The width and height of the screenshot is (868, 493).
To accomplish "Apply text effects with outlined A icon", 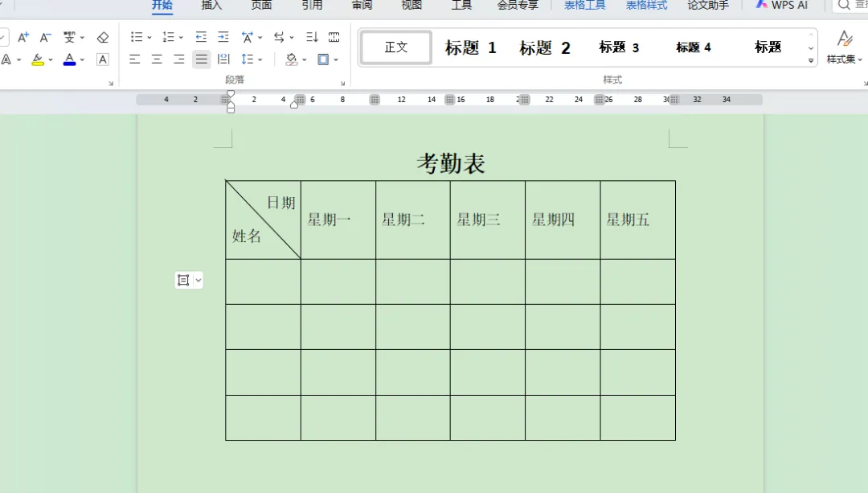I will pyautogui.click(x=6, y=60).
